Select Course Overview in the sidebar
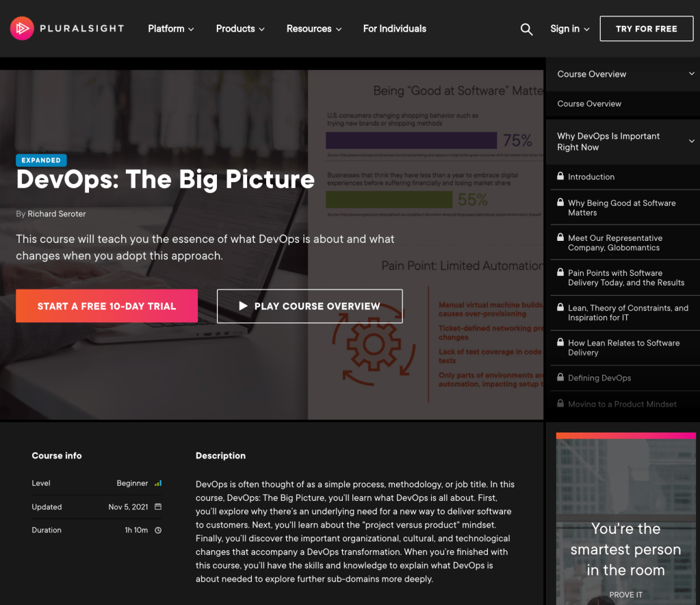This screenshot has width=700, height=605. pos(589,103)
